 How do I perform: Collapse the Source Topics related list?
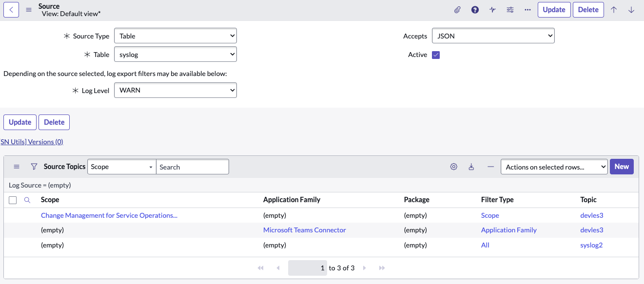coord(490,167)
